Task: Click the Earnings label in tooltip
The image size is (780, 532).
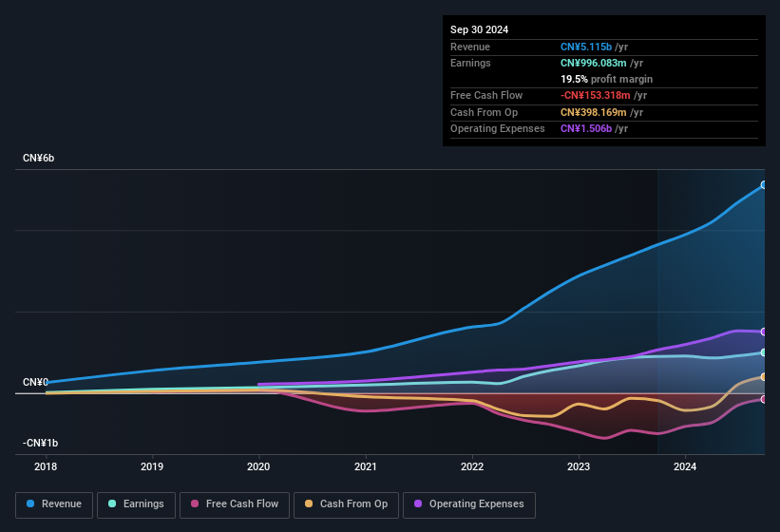Action: 470,63
